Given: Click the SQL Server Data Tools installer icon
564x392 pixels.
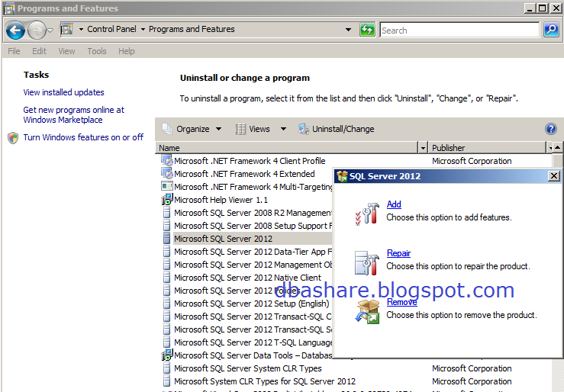Looking at the screenshot, I should (x=167, y=355).
